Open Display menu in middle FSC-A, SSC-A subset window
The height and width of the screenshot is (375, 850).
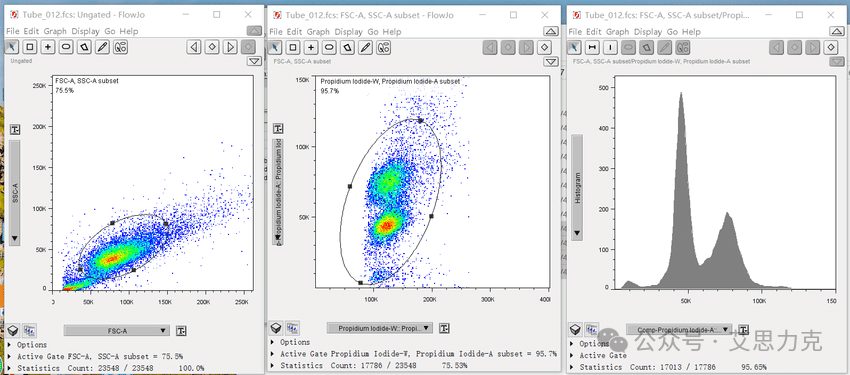[x=349, y=32]
